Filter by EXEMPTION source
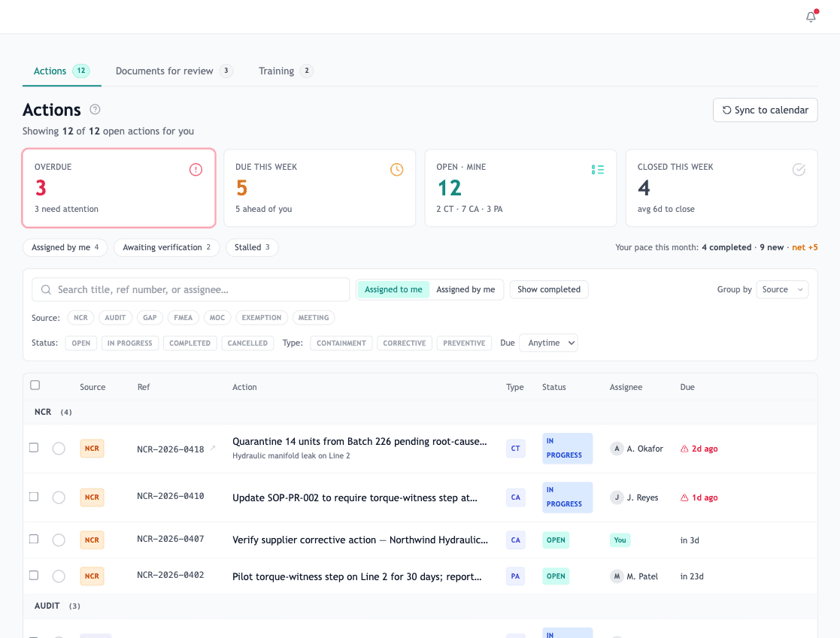This screenshot has height=638, width=840. 262,317
